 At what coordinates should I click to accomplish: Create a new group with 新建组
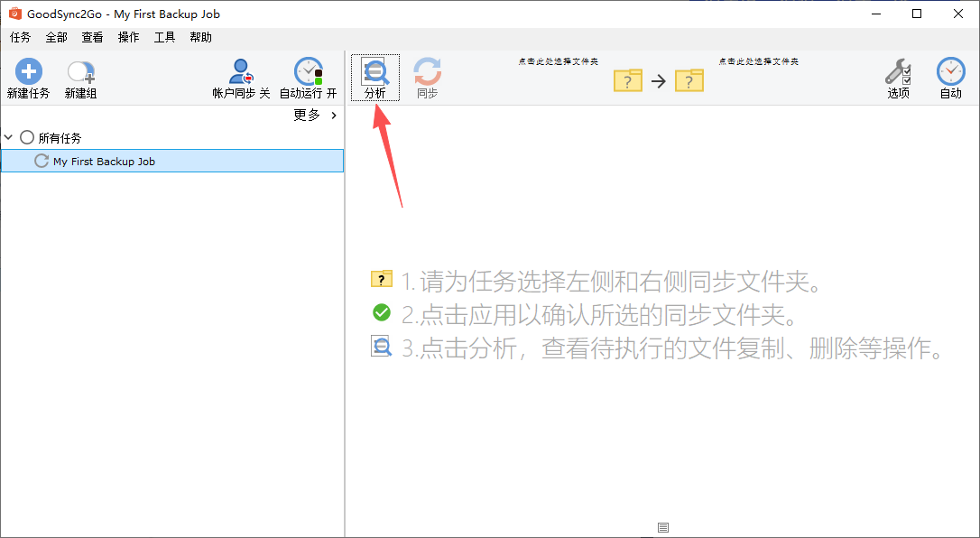[x=80, y=79]
